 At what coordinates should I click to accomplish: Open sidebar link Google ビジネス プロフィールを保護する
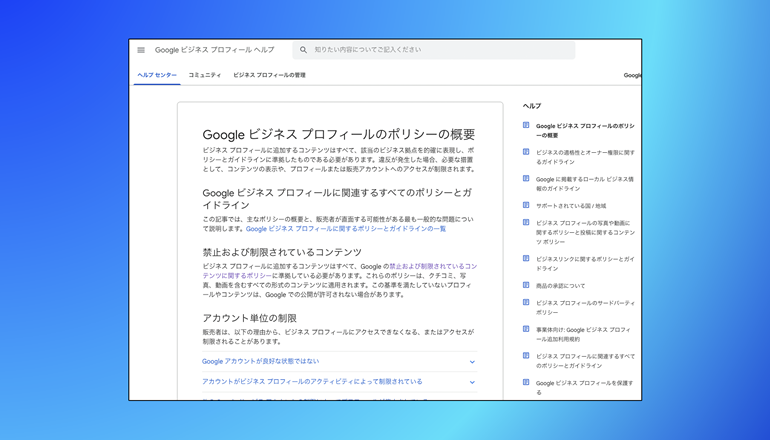584,387
